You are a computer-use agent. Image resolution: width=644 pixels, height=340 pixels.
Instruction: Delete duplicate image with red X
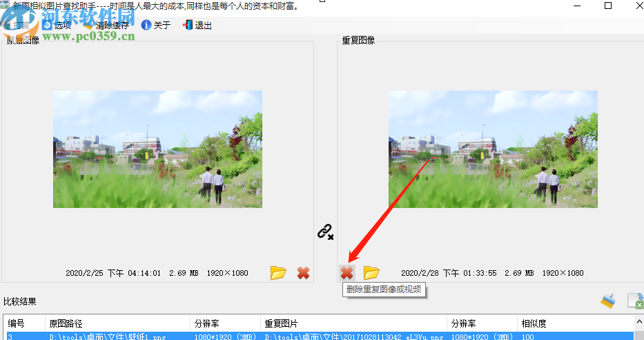click(347, 272)
